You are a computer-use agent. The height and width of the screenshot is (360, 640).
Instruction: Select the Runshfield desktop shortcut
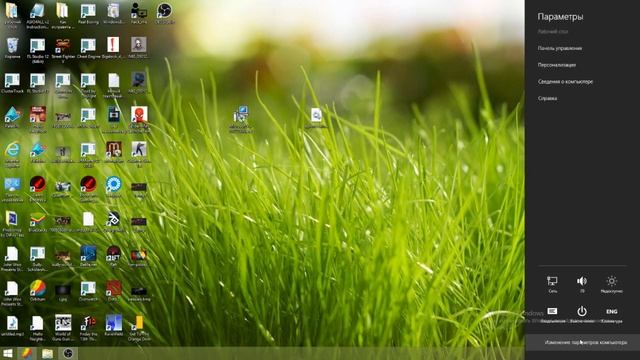click(x=113, y=326)
